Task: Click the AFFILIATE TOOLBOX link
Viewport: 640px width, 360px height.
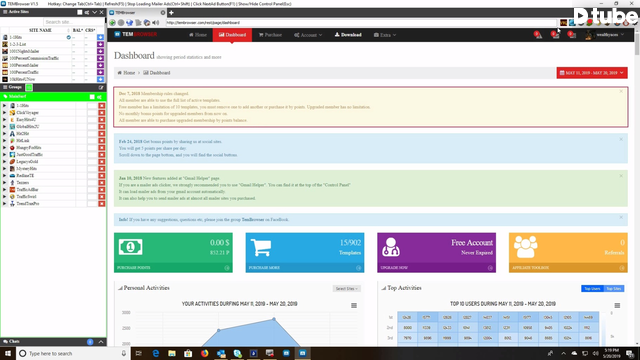Action: [530, 268]
